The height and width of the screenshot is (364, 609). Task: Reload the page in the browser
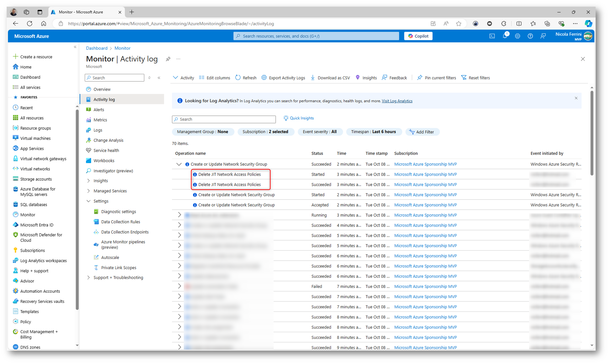[x=30, y=24]
